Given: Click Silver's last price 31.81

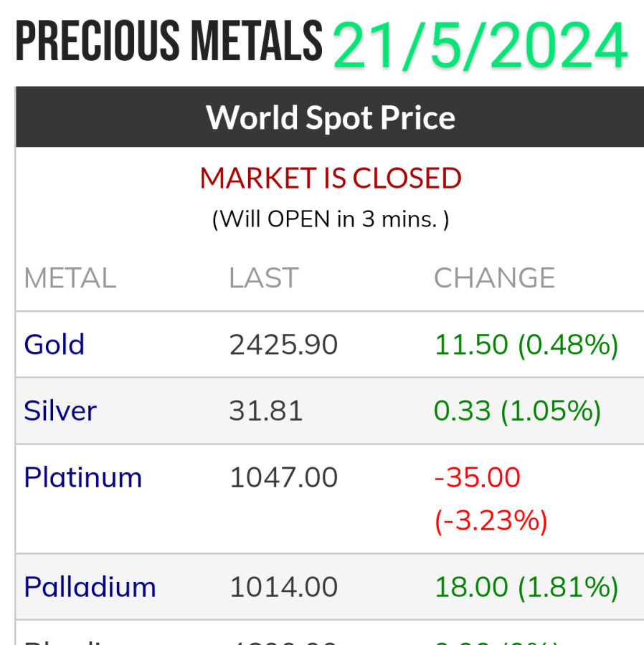Looking at the screenshot, I should point(266,411).
